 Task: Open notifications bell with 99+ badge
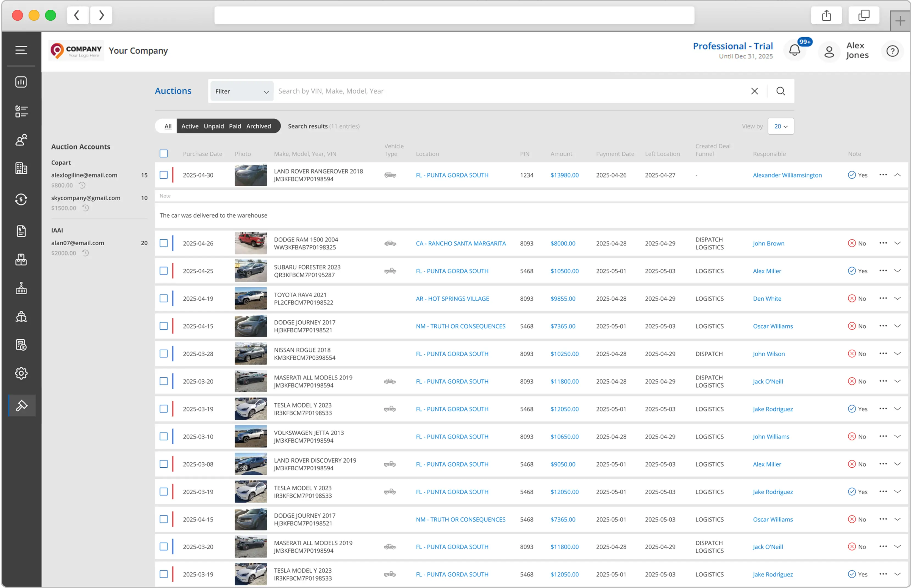795,50
